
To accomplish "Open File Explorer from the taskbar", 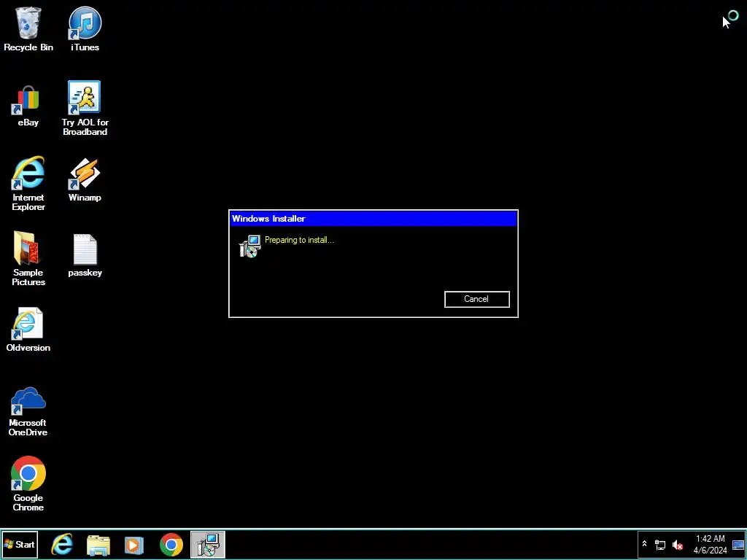I will [x=98, y=545].
